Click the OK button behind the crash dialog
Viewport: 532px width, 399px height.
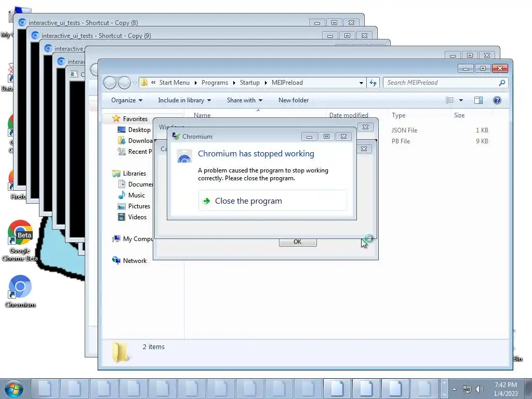click(298, 242)
